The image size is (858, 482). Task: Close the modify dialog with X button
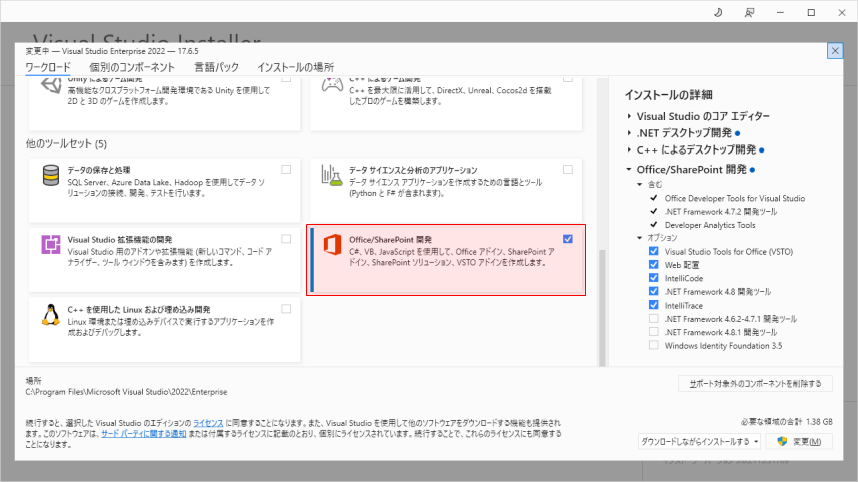click(835, 51)
